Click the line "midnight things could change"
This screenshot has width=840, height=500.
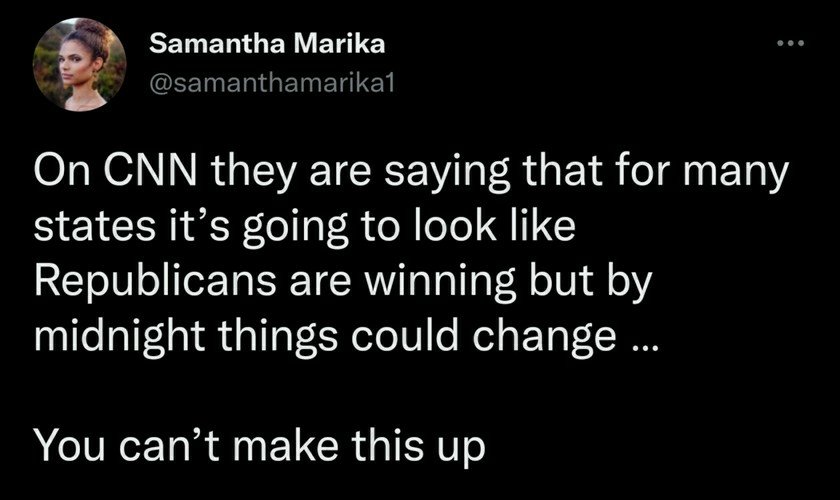pyautogui.click(x=346, y=331)
